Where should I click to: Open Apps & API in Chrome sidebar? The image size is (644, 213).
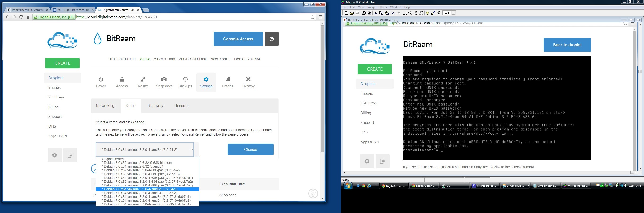[x=58, y=136]
